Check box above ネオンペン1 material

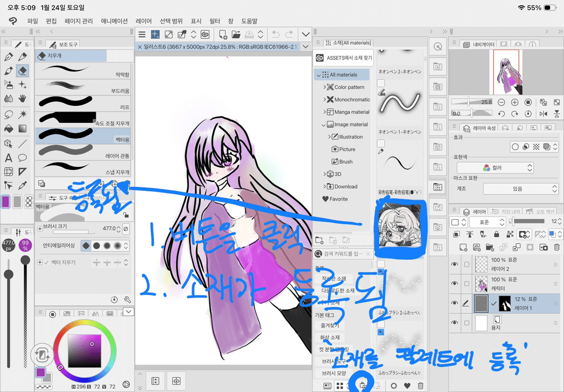coord(381,83)
